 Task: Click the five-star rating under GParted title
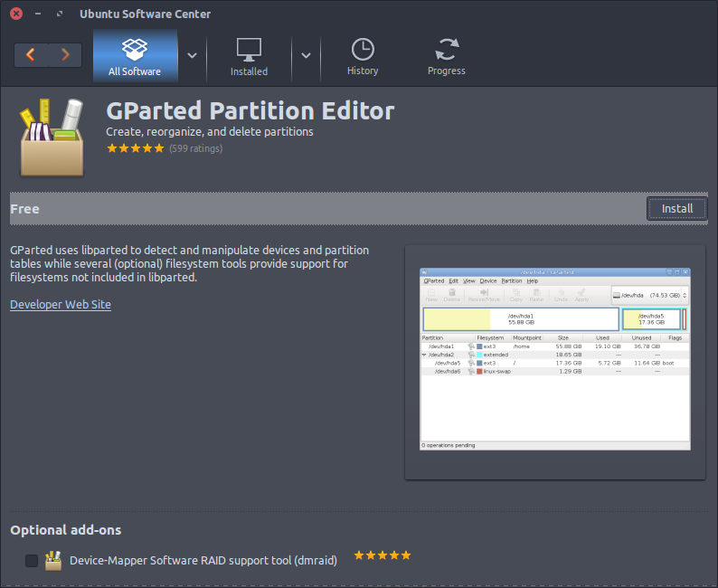click(135, 148)
